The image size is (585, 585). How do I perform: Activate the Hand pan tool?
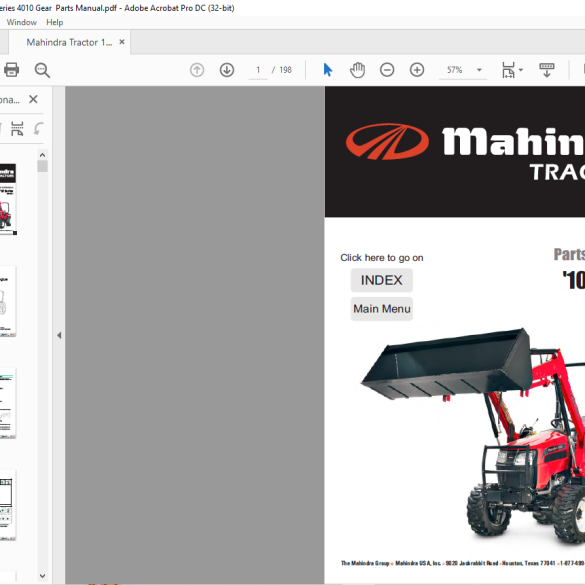357,70
